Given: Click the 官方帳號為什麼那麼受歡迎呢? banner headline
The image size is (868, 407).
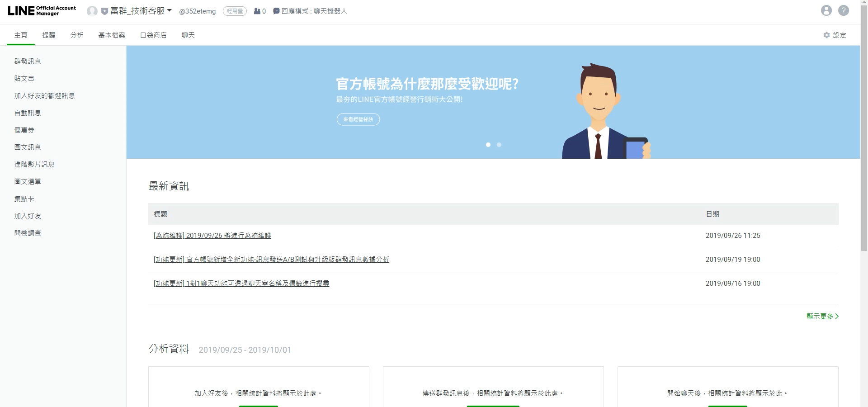Looking at the screenshot, I should pyautogui.click(x=427, y=84).
